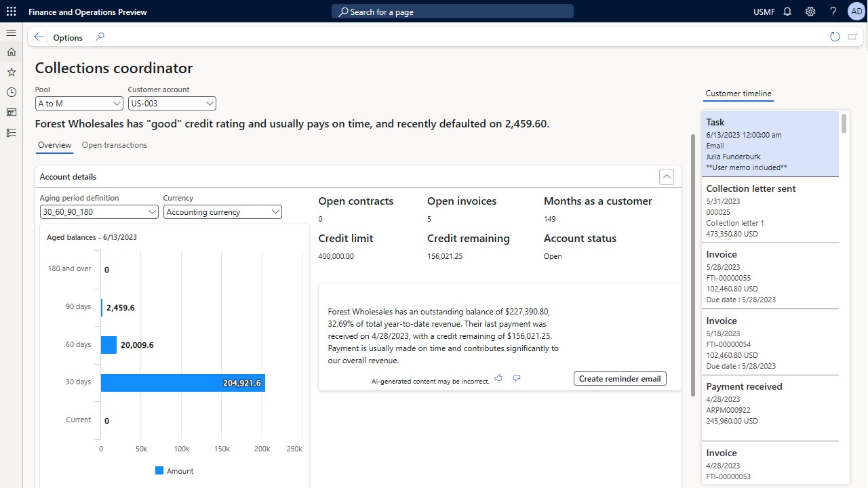The height and width of the screenshot is (488, 868).
Task: Open Favorites star in the sidebar
Action: click(x=11, y=72)
